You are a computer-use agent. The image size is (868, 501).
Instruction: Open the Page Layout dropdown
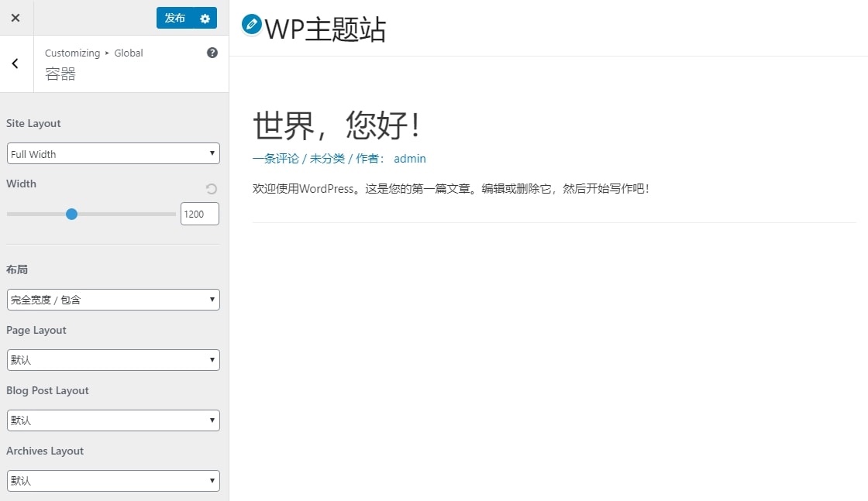click(x=112, y=360)
